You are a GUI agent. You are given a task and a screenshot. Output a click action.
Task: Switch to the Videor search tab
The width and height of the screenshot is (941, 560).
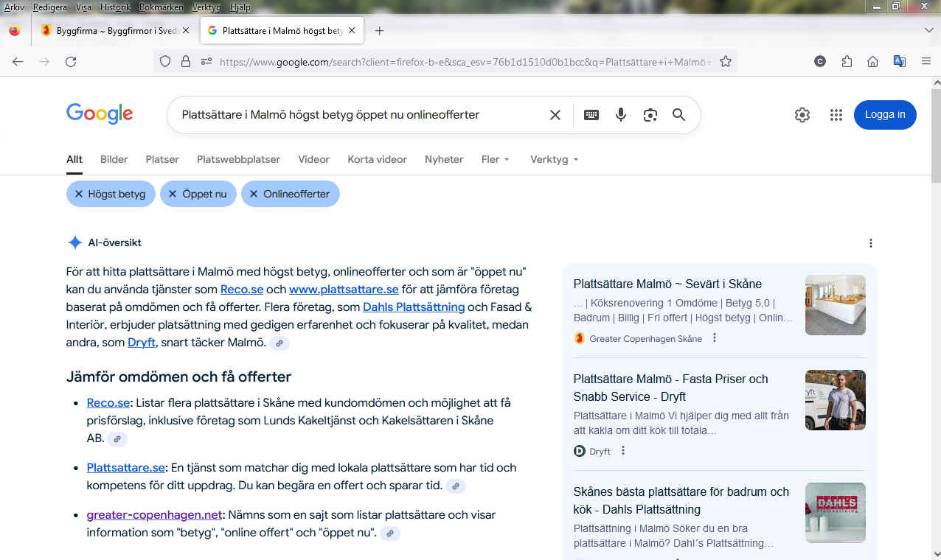coord(313,159)
